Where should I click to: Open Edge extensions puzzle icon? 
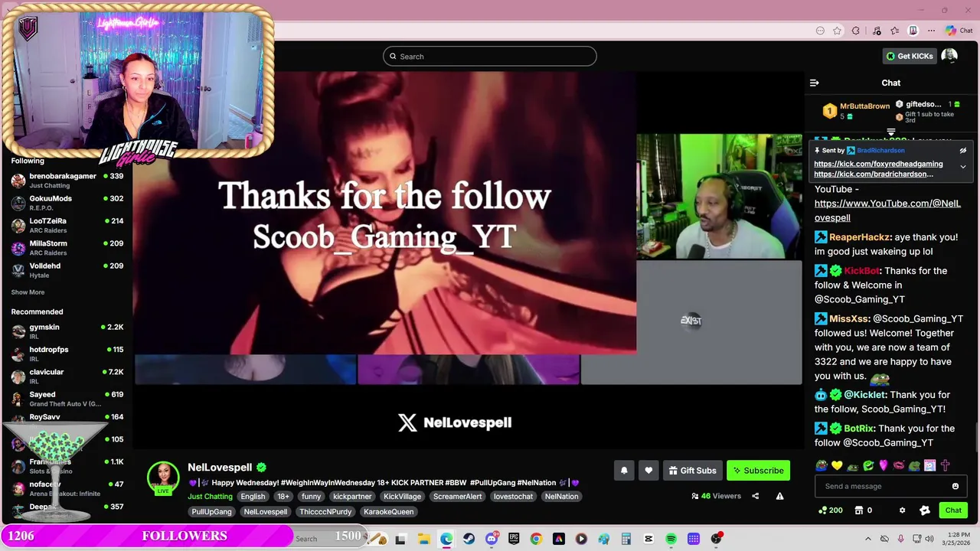856,31
